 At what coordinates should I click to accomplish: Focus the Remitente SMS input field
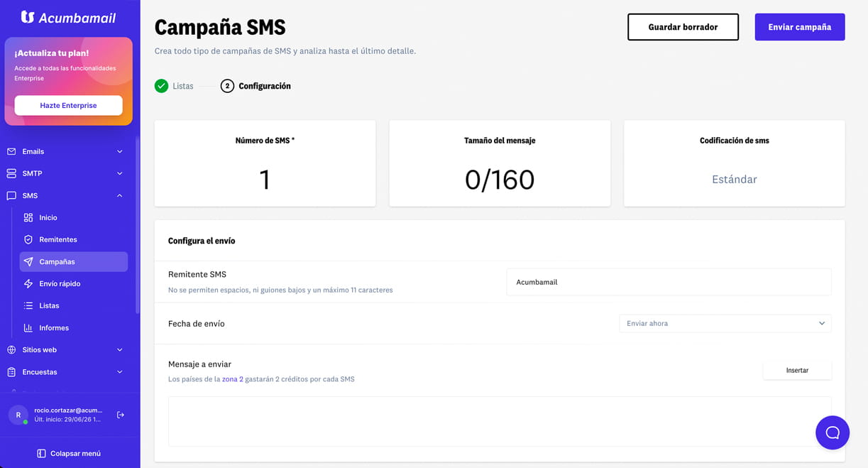coord(669,282)
